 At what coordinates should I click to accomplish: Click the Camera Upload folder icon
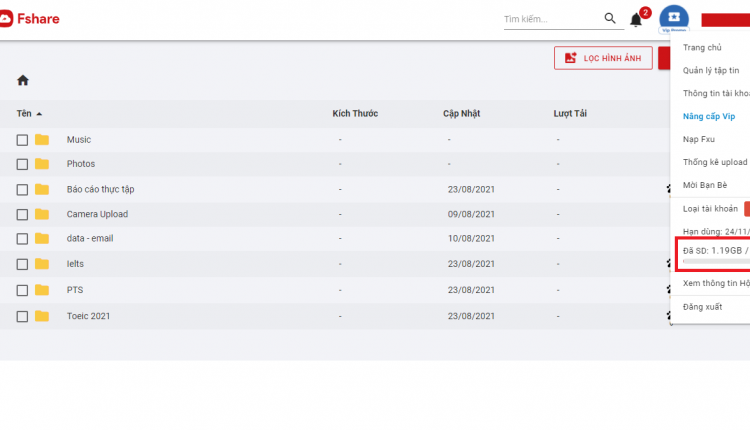click(x=42, y=214)
